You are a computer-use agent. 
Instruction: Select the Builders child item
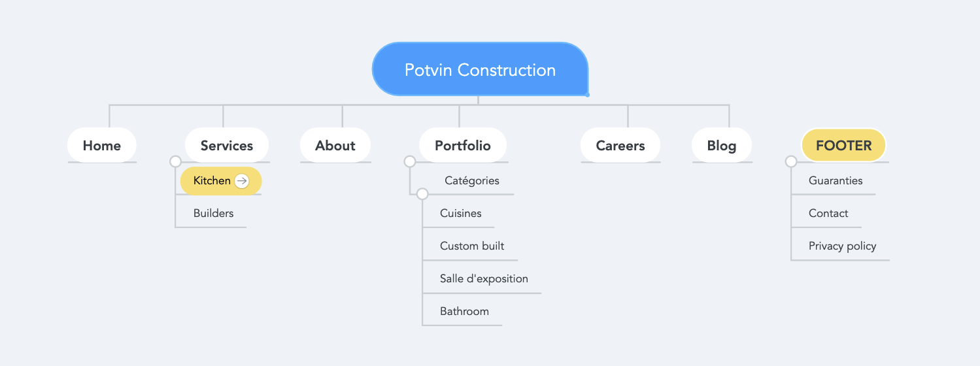(x=214, y=213)
